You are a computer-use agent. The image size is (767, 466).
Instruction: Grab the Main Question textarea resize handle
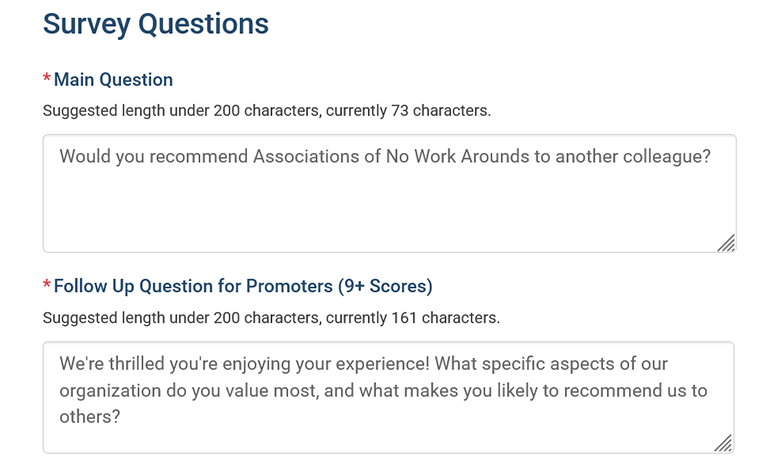click(726, 243)
